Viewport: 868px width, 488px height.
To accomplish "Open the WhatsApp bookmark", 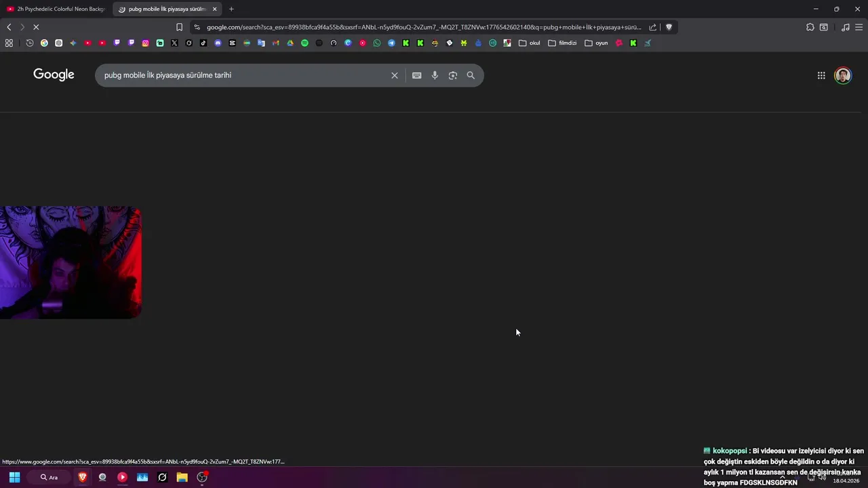I will [x=377, y=43].
